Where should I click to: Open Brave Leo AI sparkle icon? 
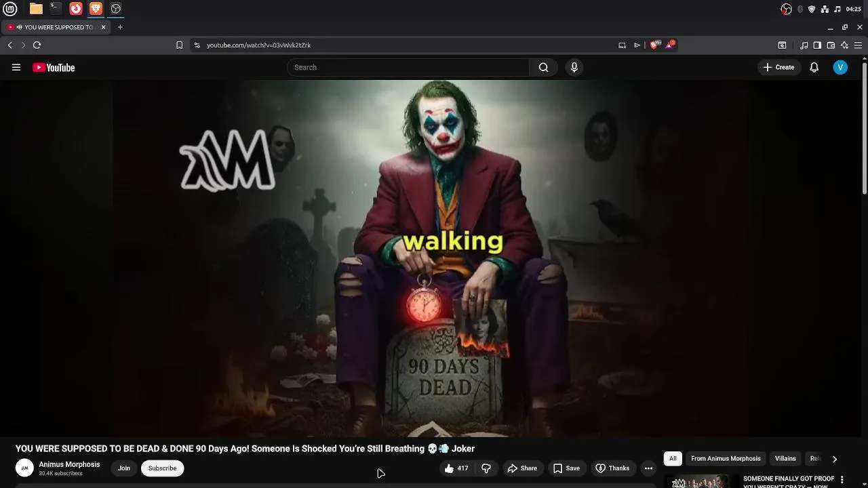click(844, 45)
